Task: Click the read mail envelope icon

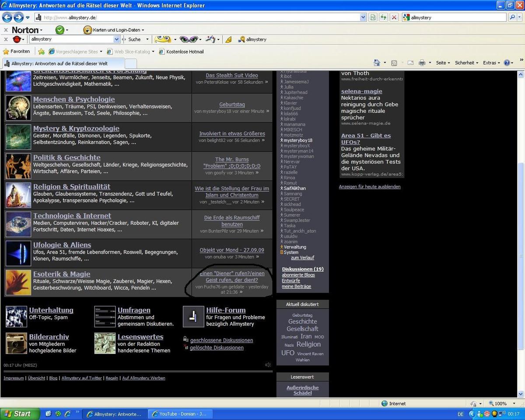Action: pyautogui.click(x=411, y=63)
